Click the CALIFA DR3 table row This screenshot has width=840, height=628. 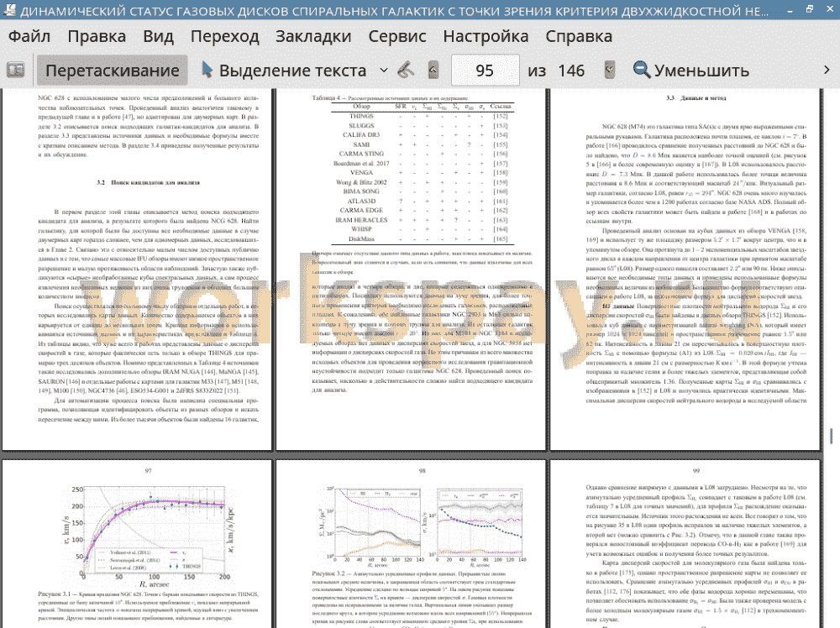coord(423,135)
